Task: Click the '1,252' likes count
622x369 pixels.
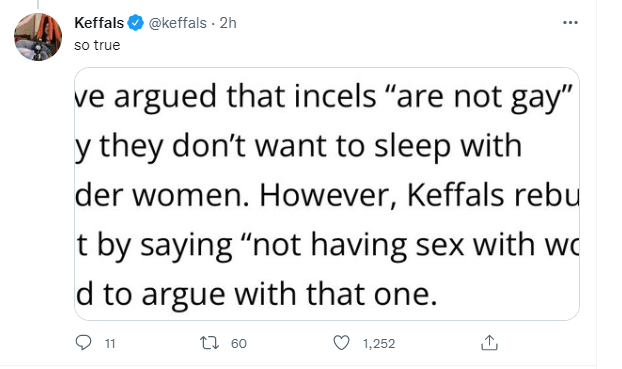Action: (x=379, y=344)
